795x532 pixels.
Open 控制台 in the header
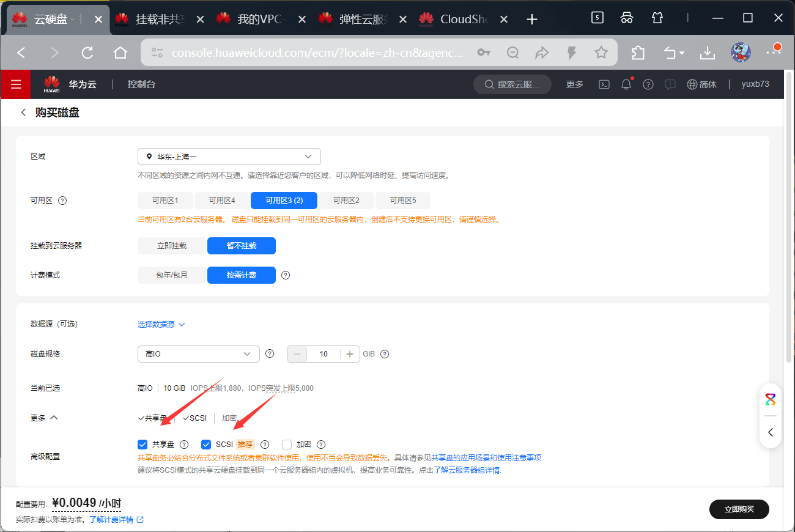pyautogui.click(x=141, y=84)
